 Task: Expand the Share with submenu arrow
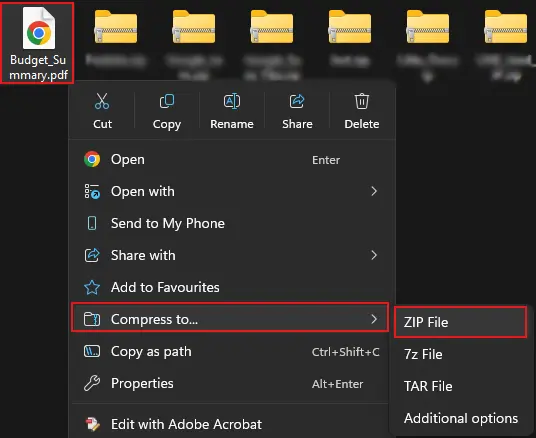pyautogui.click(x=374, y=255)
